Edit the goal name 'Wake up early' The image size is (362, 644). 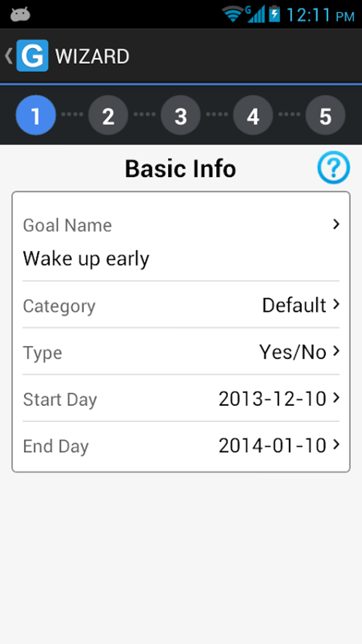(86, 258)
